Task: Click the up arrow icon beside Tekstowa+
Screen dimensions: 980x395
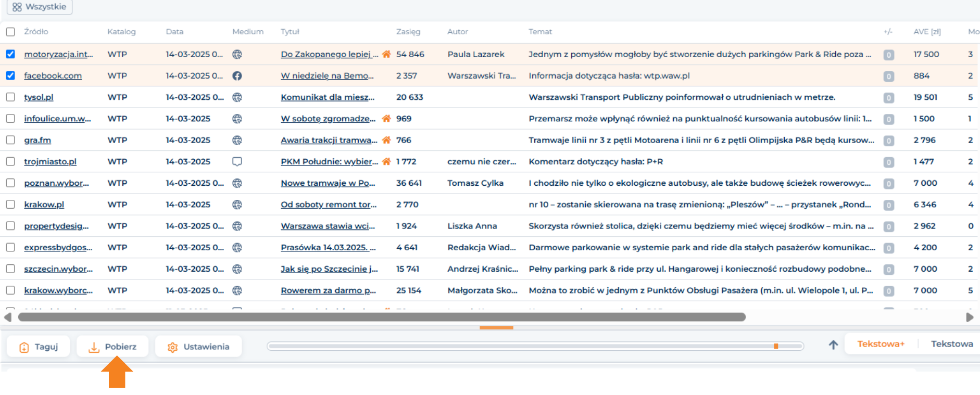Action: 833,345
